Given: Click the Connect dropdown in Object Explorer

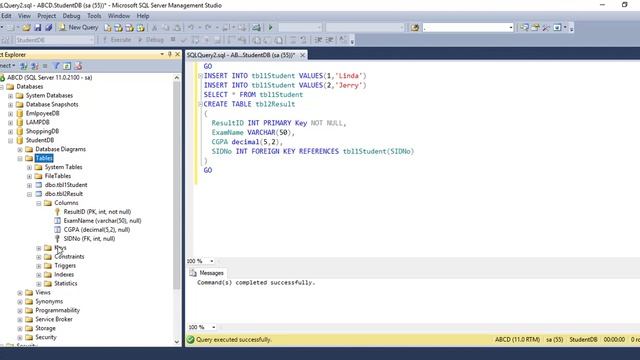Looking at the screenshot, I should point(7,66).
